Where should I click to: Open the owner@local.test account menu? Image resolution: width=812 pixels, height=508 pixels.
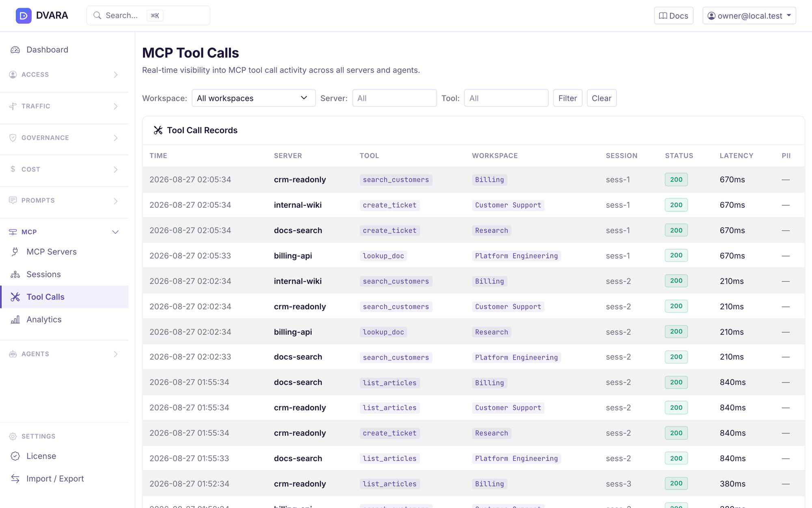point(749,16)
